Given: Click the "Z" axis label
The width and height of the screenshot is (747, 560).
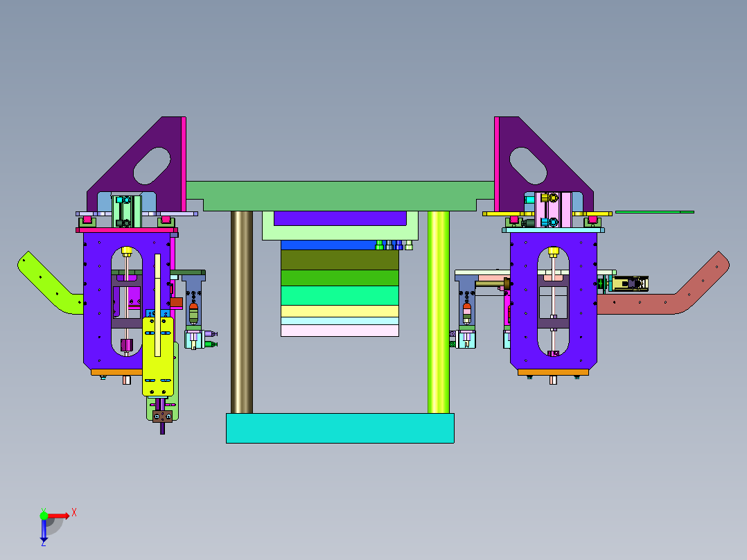Looking at the screenshot, I should click(x=44, y=543).
